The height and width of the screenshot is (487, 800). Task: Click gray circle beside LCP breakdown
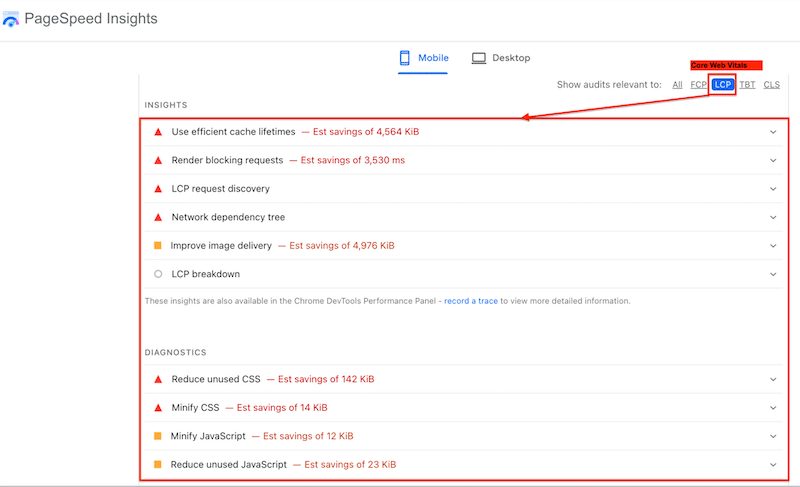point(158,274)
